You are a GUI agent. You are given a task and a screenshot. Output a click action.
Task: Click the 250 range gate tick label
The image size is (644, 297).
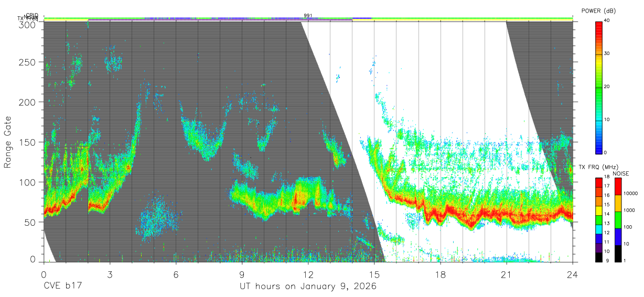28,62
